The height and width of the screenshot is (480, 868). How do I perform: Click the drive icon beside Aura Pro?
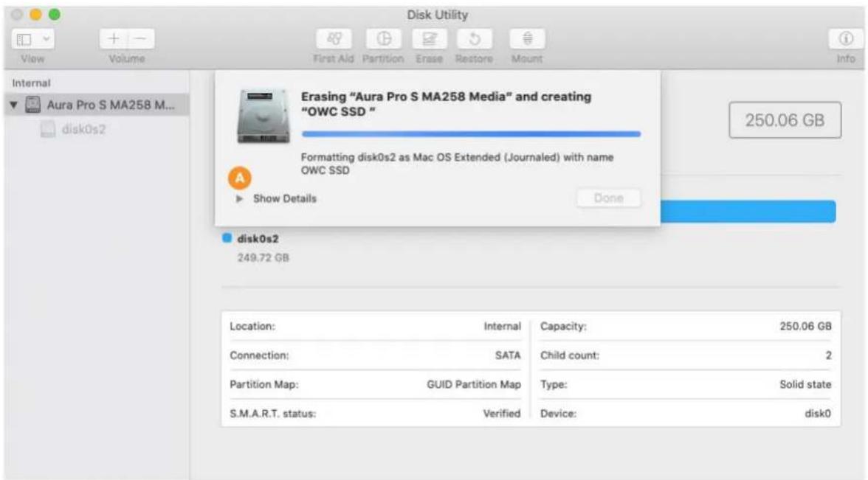[32, 105]
